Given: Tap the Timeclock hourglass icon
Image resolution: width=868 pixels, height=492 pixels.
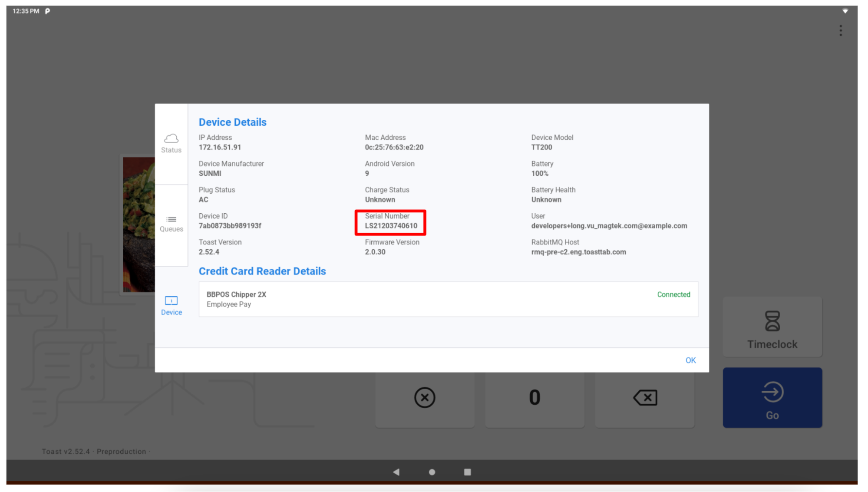Looking at the screenshot, I should [x=772, y=320].
